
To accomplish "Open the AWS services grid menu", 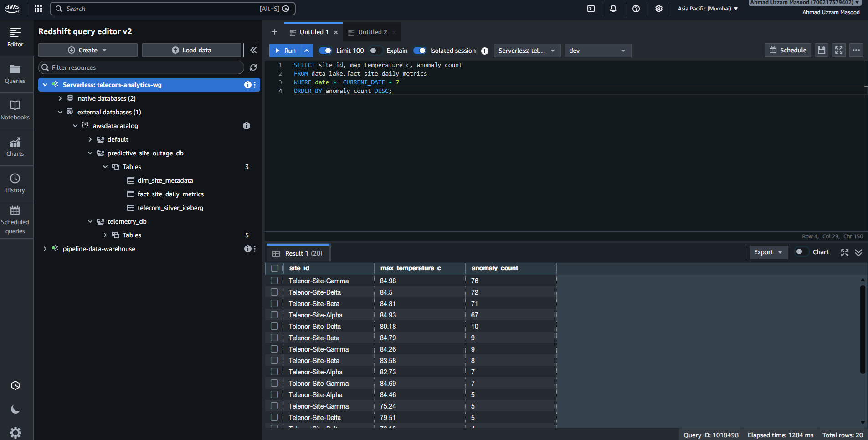I will coord(38,9).
